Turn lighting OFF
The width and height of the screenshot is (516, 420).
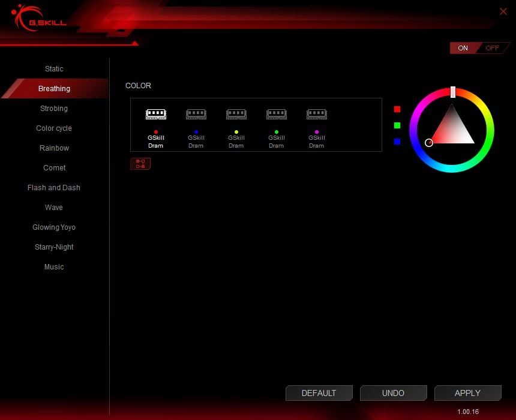click(493, 48)
